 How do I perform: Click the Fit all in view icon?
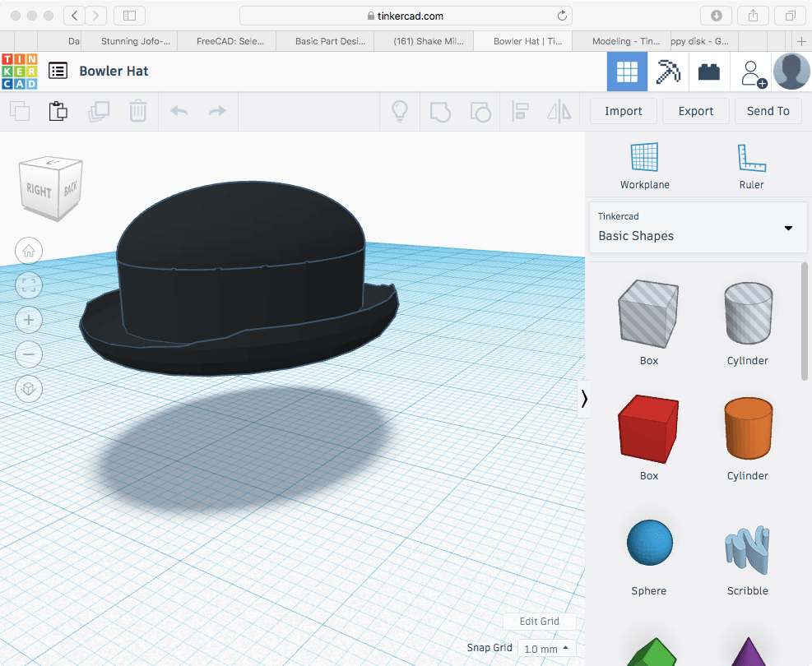[29, 285]
